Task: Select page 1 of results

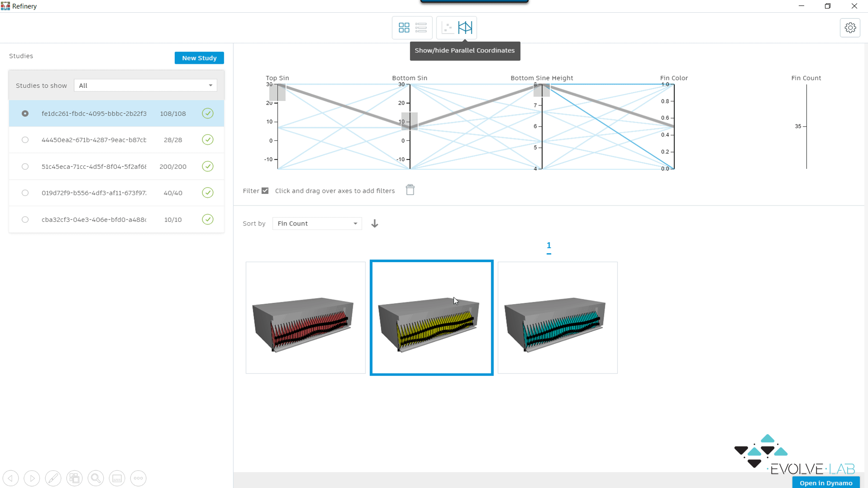Action: [x=548, y=246]
